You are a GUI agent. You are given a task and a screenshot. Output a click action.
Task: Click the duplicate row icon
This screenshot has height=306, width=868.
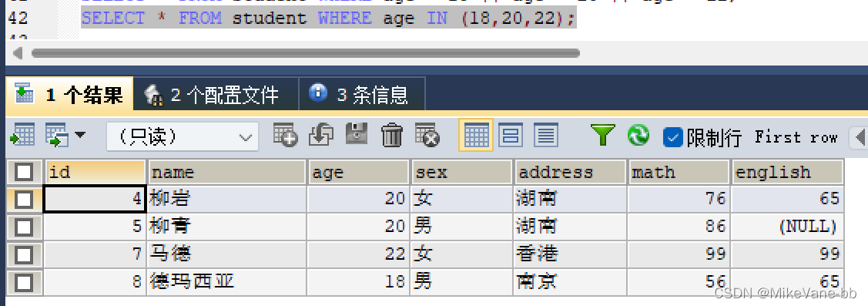tap(321, 135)
